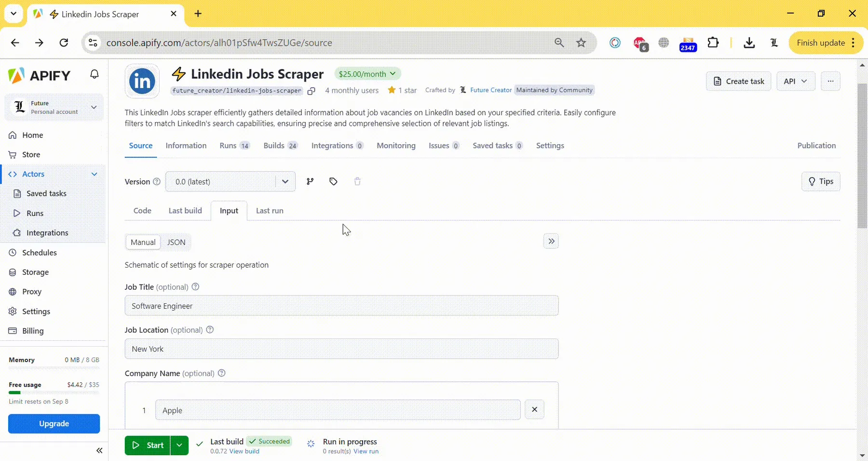Open Storage in the sidebar
Image resolution: width=868 pixels, height=461 pixels.
pos(54,272)
